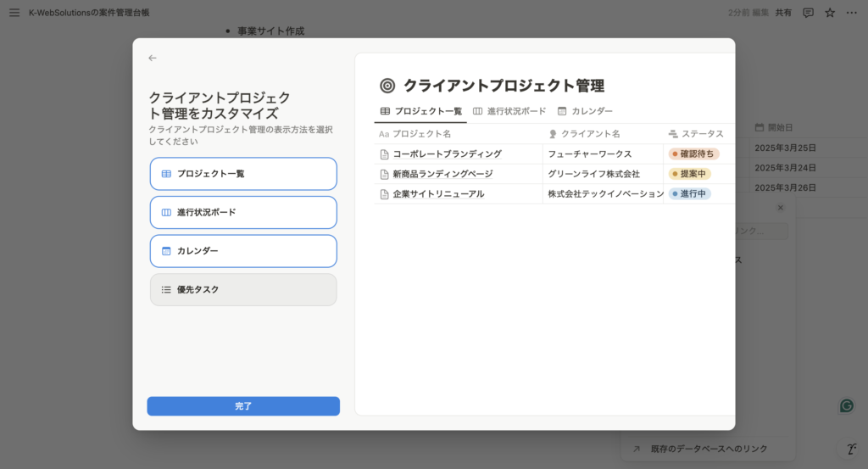Click the back arrow in the customize dialog
Screen dimensions: 868x469
pyautogui.click(x=153, y=59)
